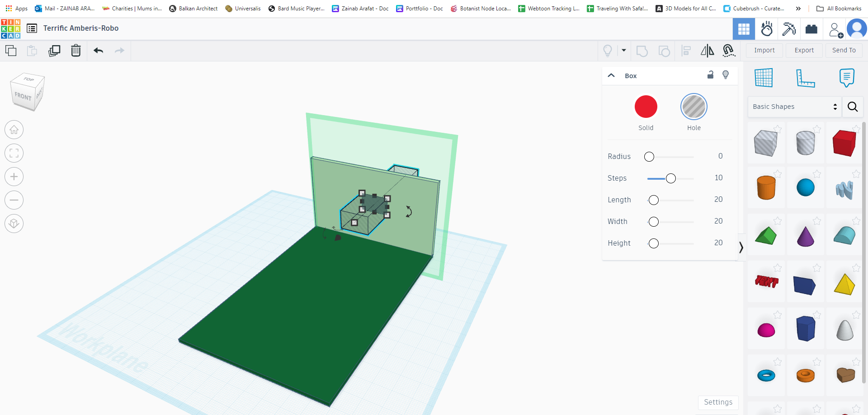The height and width of the screenshot is (415, 868).
Task: Switch to orthographic view cube icon
Action: [14, 224]
